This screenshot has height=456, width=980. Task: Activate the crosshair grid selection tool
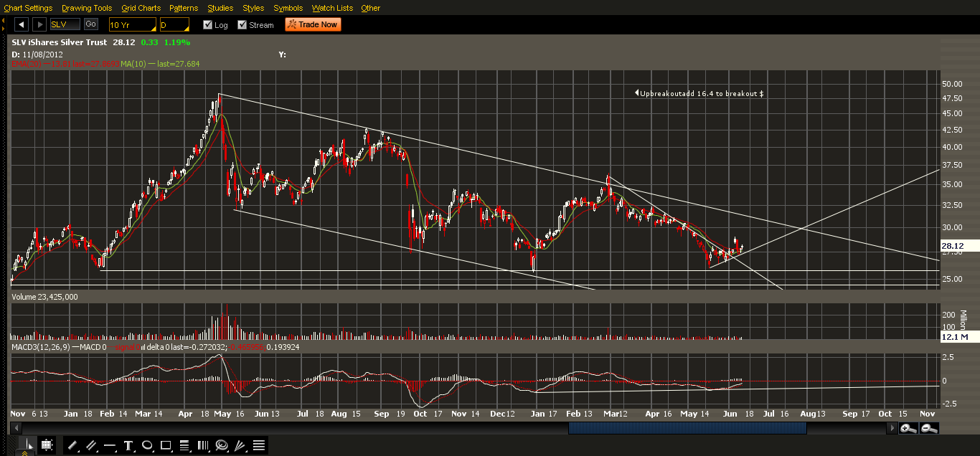click(47, 445)
